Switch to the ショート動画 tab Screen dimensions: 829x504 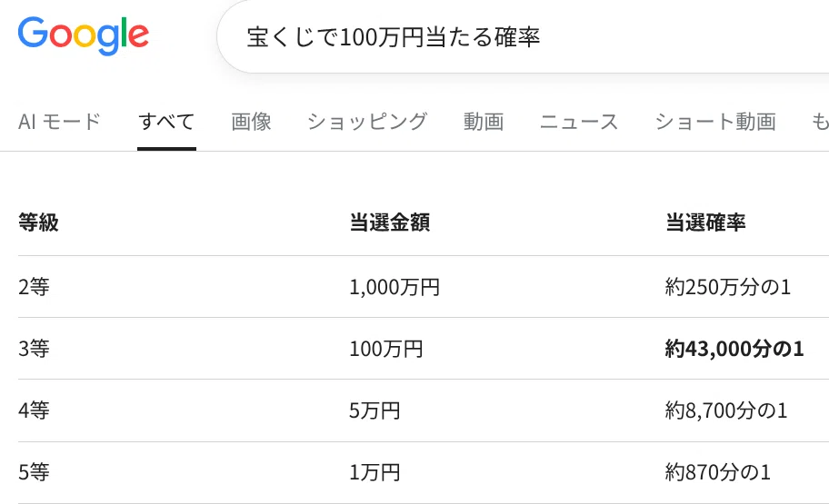pyautogui.click(x=715, y=122)
